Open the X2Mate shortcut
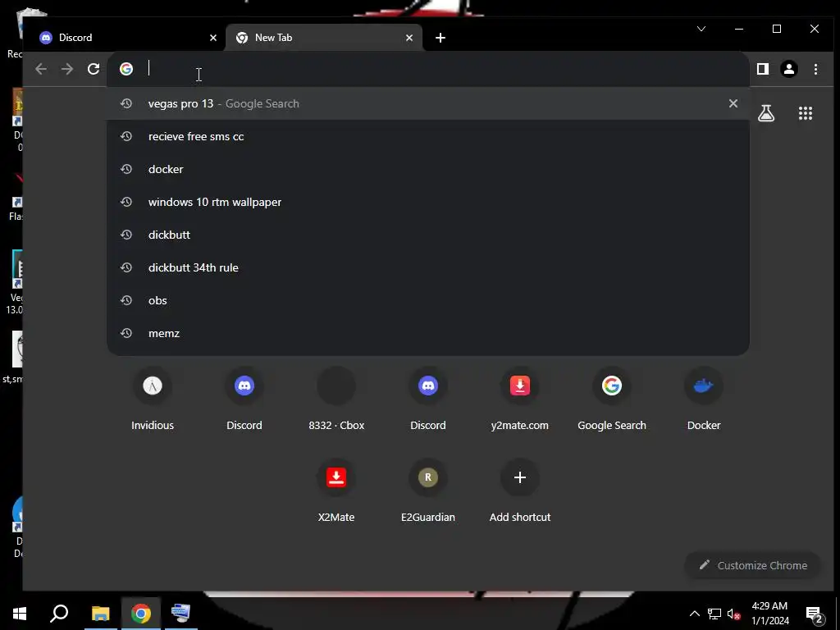The width and height of the screenshot is (840, 630). pyautogui.click(x=336, y=491)
